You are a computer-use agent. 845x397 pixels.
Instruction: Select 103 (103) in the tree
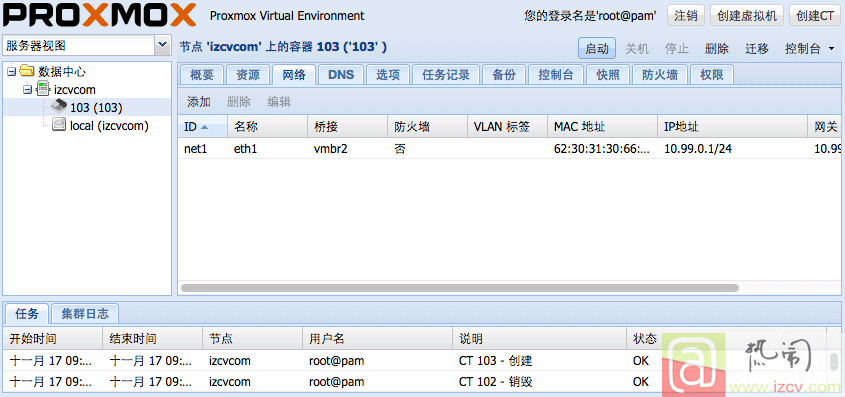(96, 108)
